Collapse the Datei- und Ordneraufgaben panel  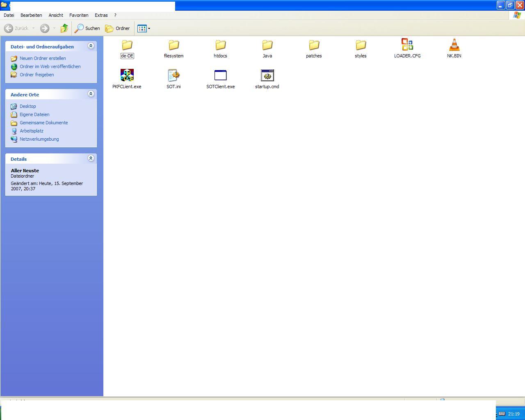91,46
